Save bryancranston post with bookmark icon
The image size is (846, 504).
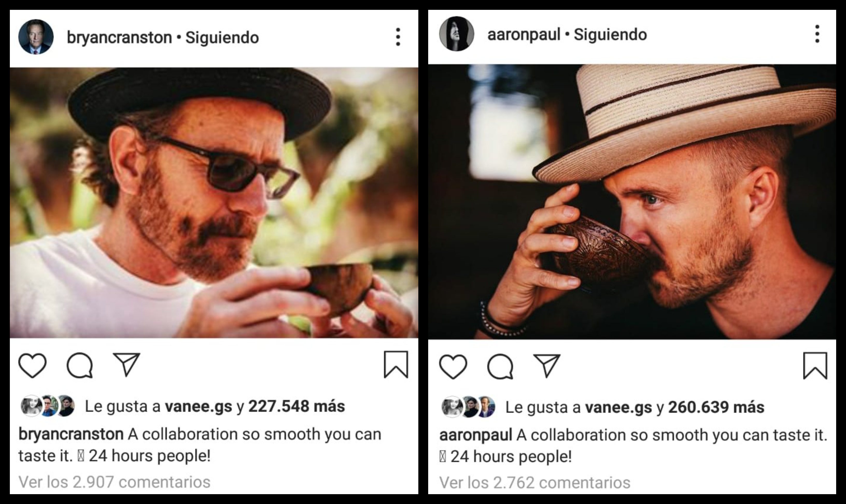(x=396, y=365)
